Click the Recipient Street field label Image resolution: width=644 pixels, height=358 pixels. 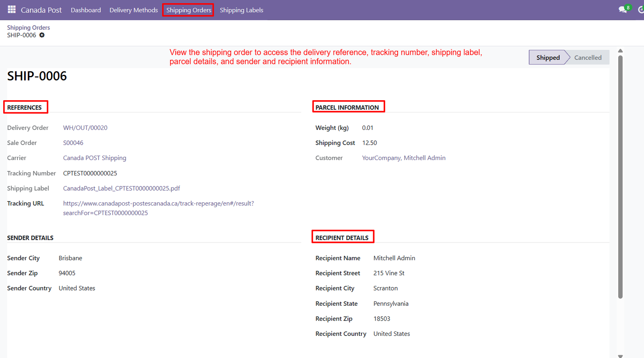click(x=338, y=273)
